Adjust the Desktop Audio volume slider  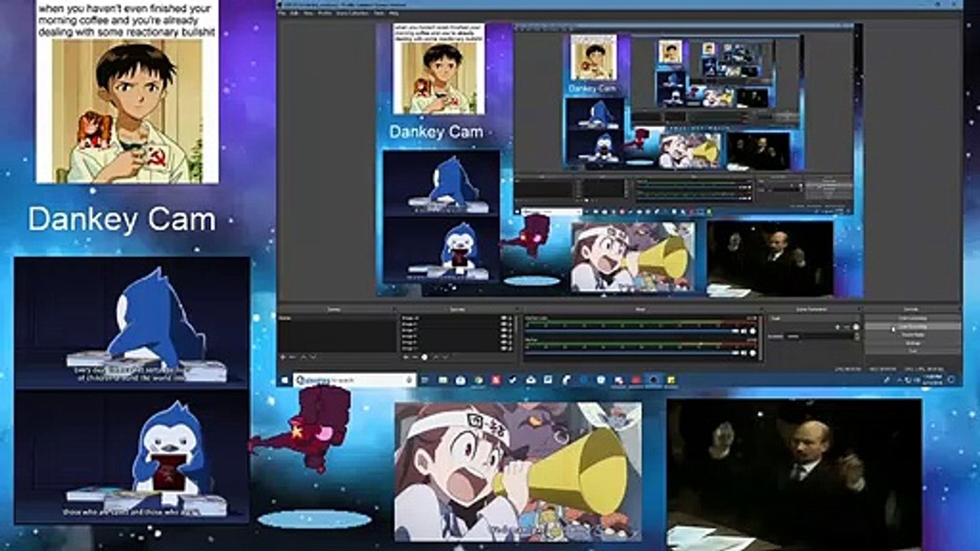coord(632,331)
